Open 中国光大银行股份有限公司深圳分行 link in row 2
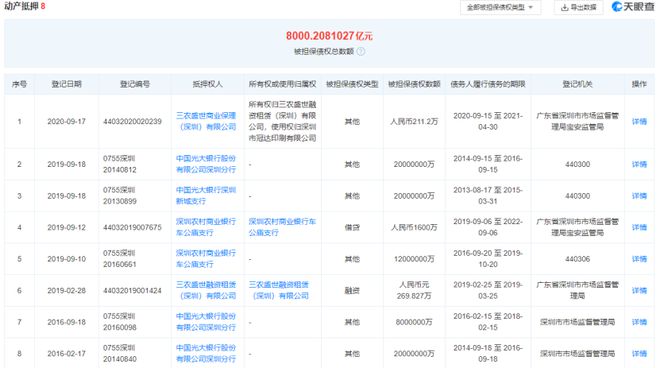 click(206, 164)
